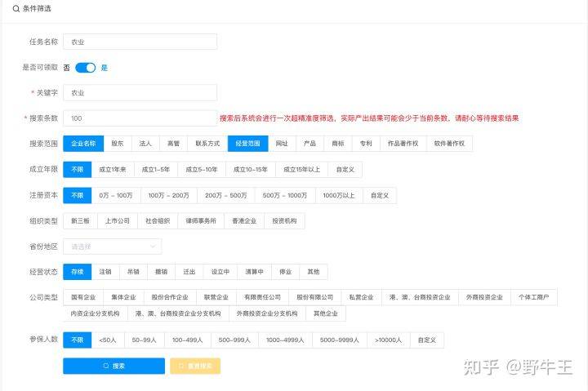Select 不限 in 成立年限 row
This screenshot has width=588, height=391.
78,170
